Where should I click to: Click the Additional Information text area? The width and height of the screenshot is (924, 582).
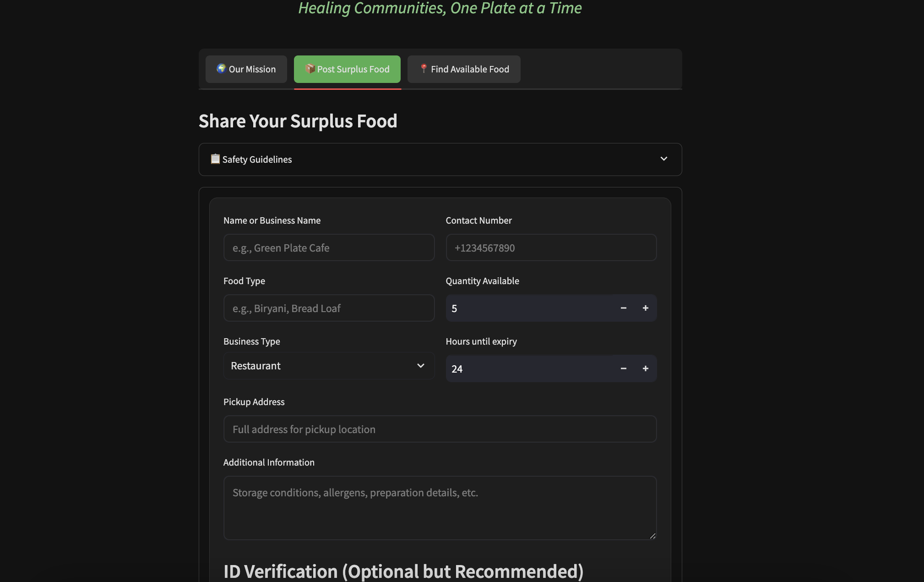click(x=440, y=508)
